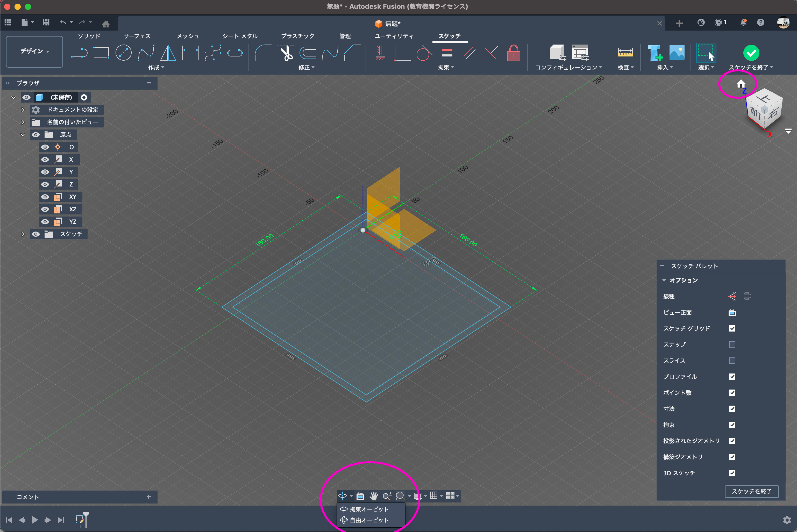Screen dimensions: 797x532
Task: Expand ドキュメントの設定 tree node
Action: pyautogui.click(x=23, y=110)
